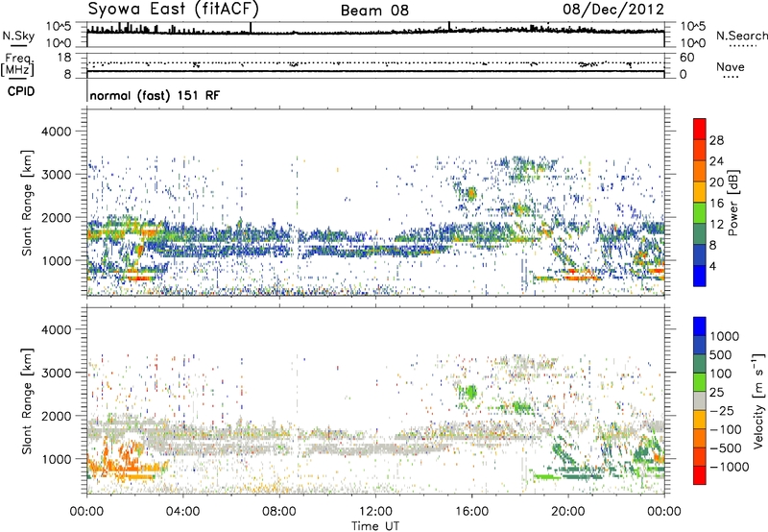Click the 'Freq. [MHz]' axis label

[18, 65]
